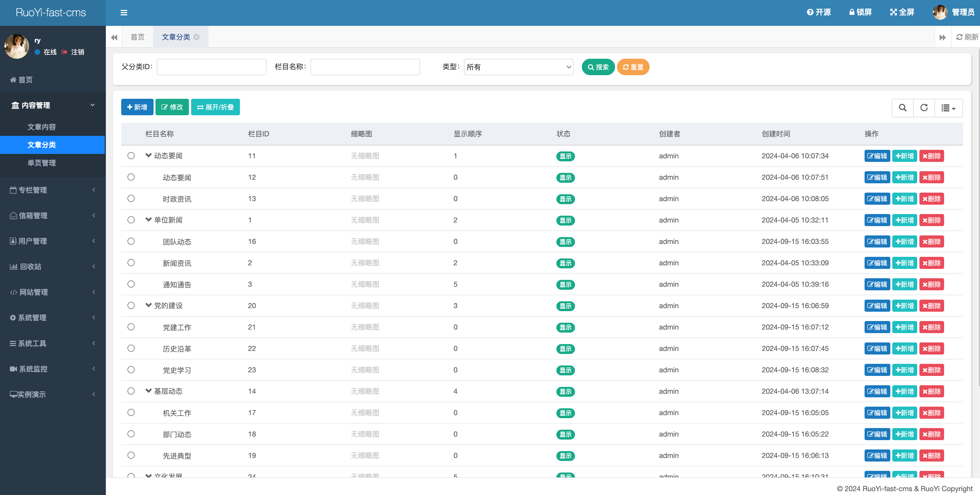Open the 类型 dropdown showing 所有
980x495 pixels.
[x=518, y=67]
